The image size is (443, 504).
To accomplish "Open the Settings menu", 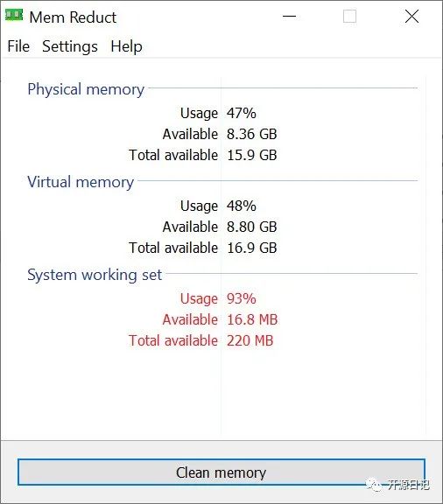I will 70,46.
